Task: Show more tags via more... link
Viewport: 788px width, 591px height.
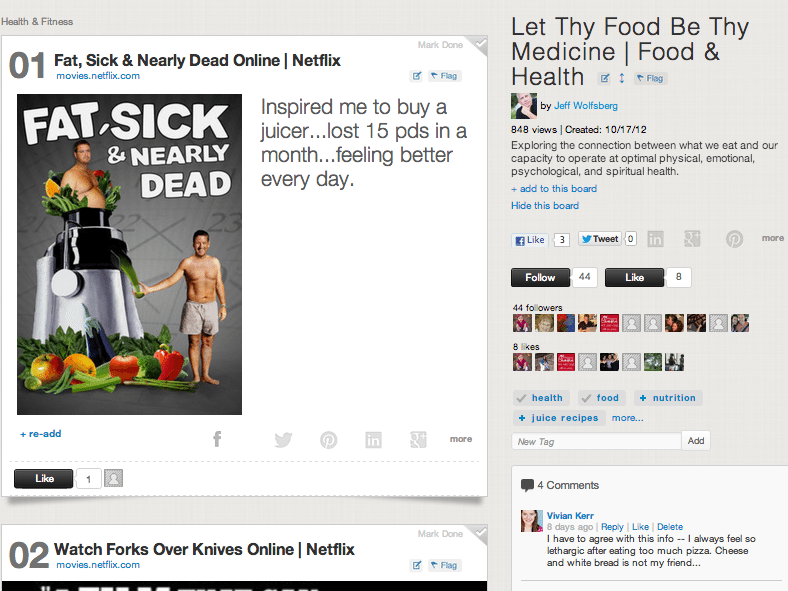Action: coord(627,418)
